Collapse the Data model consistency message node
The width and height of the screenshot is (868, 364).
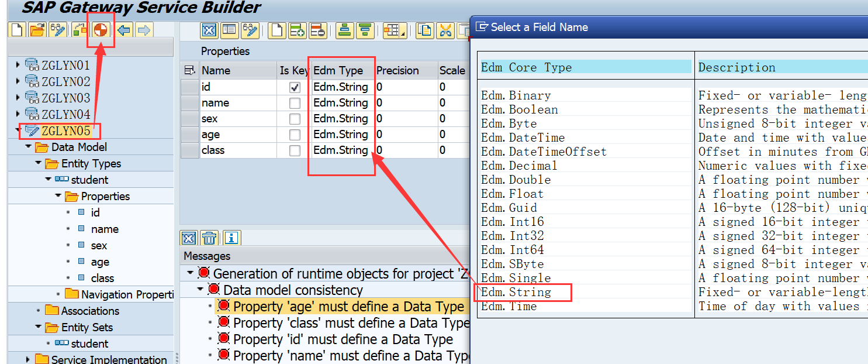[x=200, y=289]
